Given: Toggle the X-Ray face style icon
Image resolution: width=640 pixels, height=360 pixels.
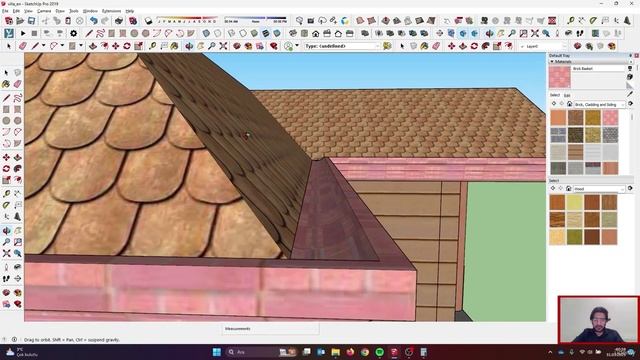Looking at the screenshot, I should point(207,33).
